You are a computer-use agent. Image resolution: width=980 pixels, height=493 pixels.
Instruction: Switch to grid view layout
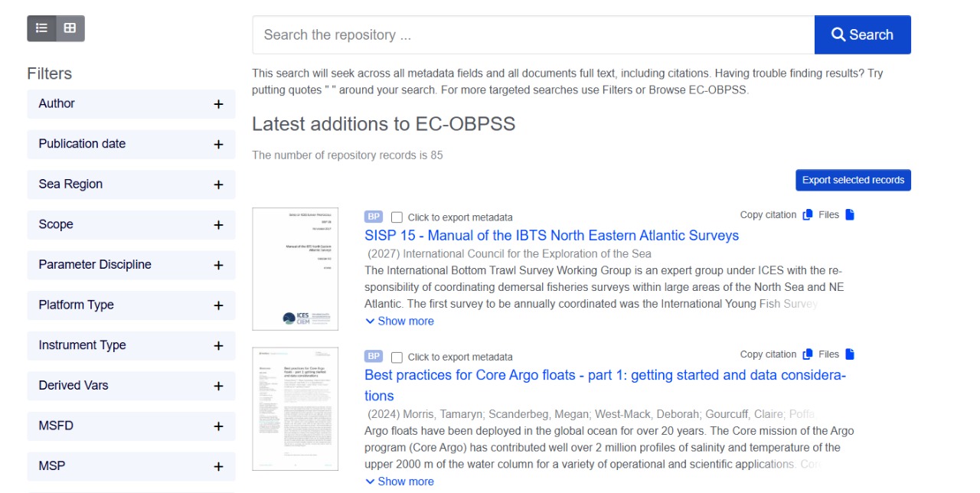(x=70, y=28)
